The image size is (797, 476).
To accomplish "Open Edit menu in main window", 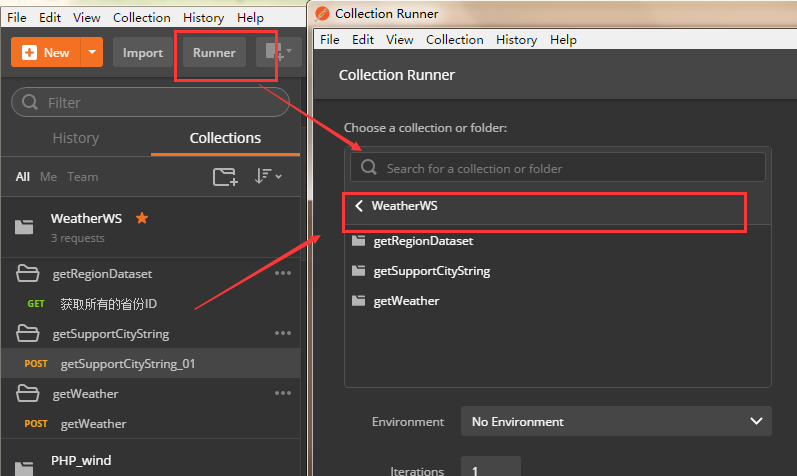I will [50, 17].
